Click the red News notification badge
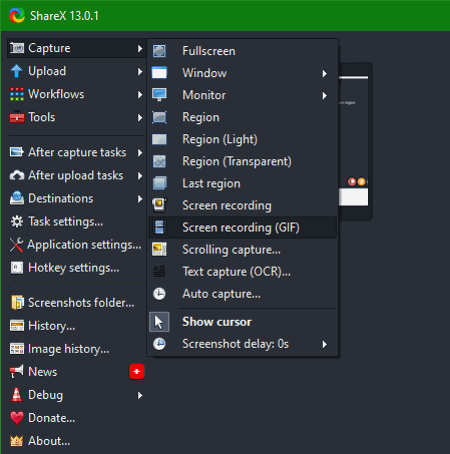 pyautogui.click(x=137, y=372)
